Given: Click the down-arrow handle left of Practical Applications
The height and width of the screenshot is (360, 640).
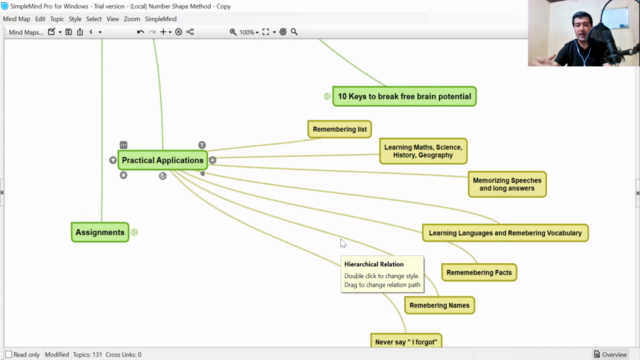Looking at the screenshot, I should pos(113,160).
